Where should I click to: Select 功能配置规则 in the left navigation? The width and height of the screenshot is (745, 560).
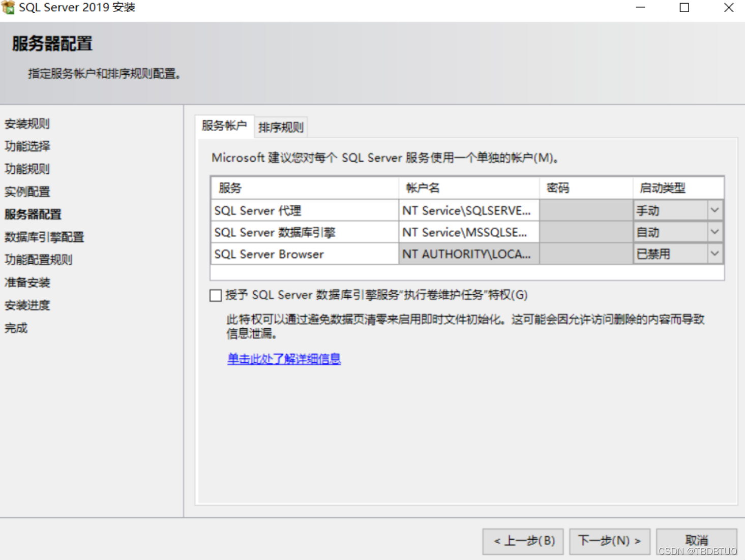(38, 260)
